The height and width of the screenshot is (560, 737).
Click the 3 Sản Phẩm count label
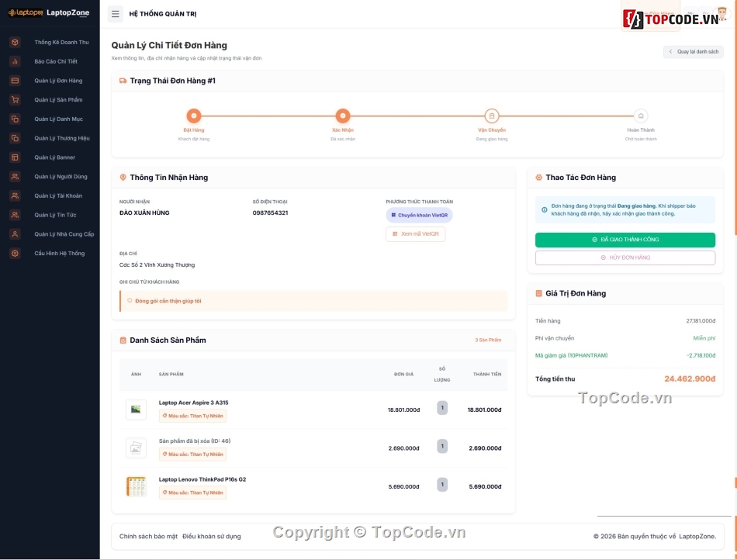coord(488,340)
